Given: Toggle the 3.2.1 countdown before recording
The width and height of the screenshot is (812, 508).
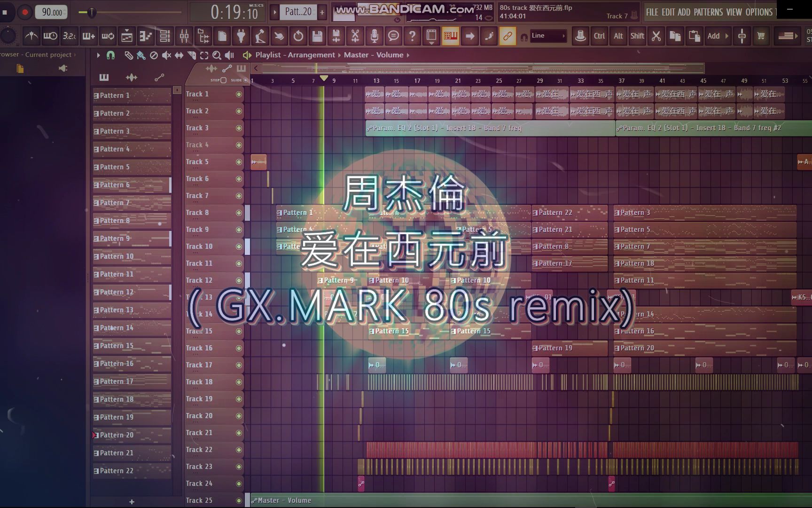Looking at the screenshot, I should tap(70, 36).
